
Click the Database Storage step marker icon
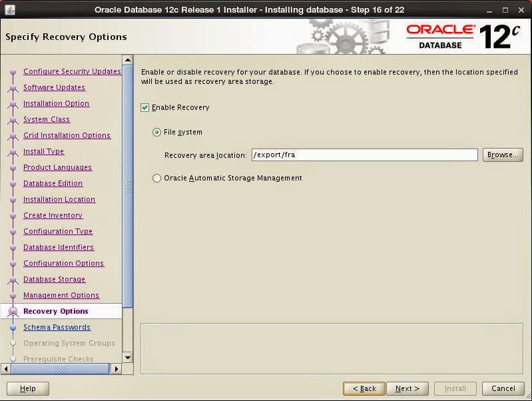(x=13, y=280)
